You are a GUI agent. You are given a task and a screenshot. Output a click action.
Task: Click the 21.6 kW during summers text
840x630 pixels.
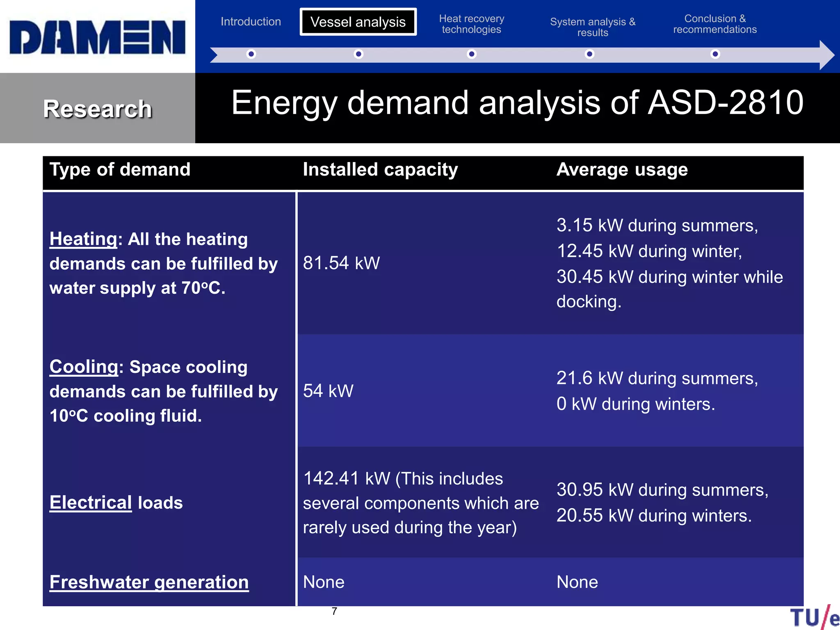[x=657, y=378]
